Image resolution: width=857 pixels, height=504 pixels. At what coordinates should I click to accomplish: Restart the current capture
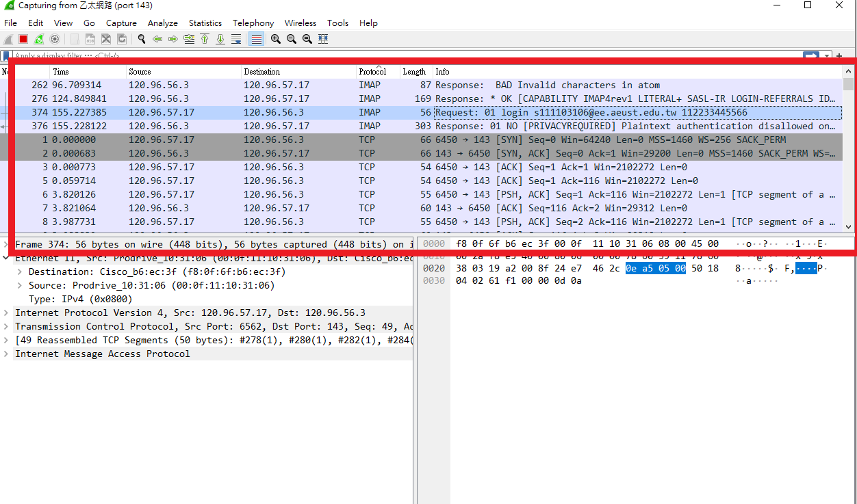click(x=39, y=39)
